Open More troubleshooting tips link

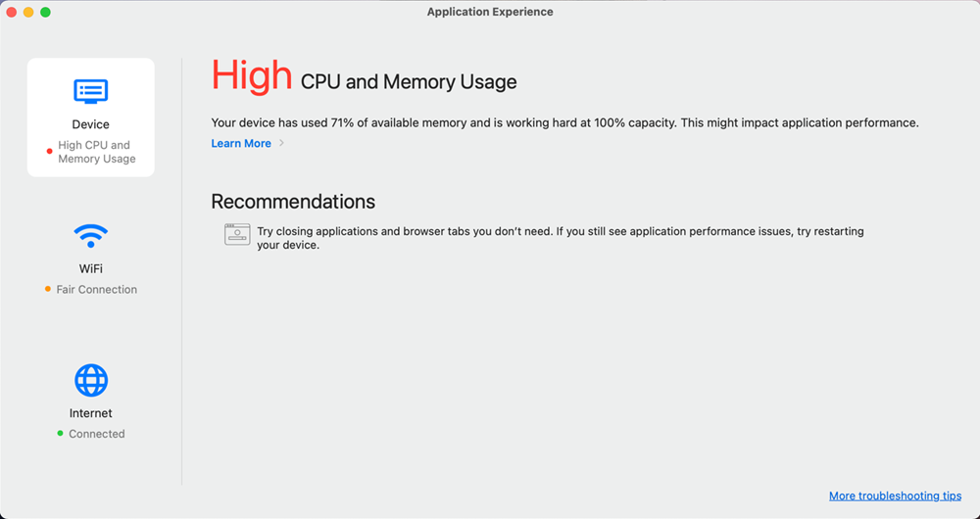(x=895, y=496)
